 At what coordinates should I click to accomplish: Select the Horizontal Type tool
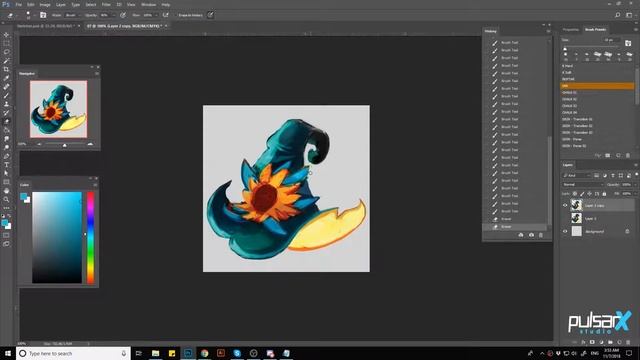coord(6,165)
